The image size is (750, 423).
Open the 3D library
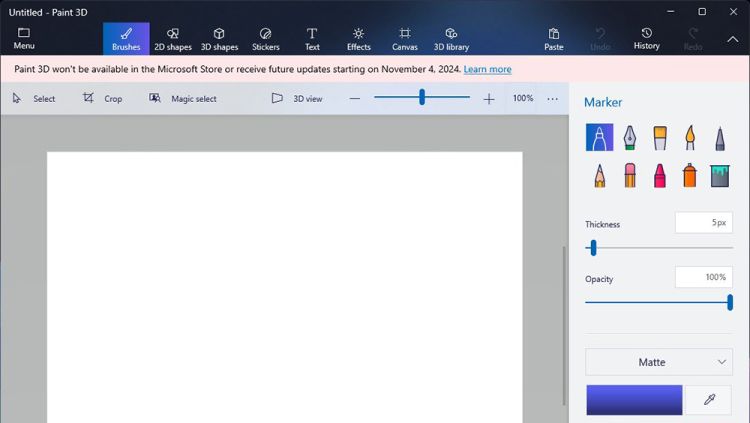coord(451,38)
